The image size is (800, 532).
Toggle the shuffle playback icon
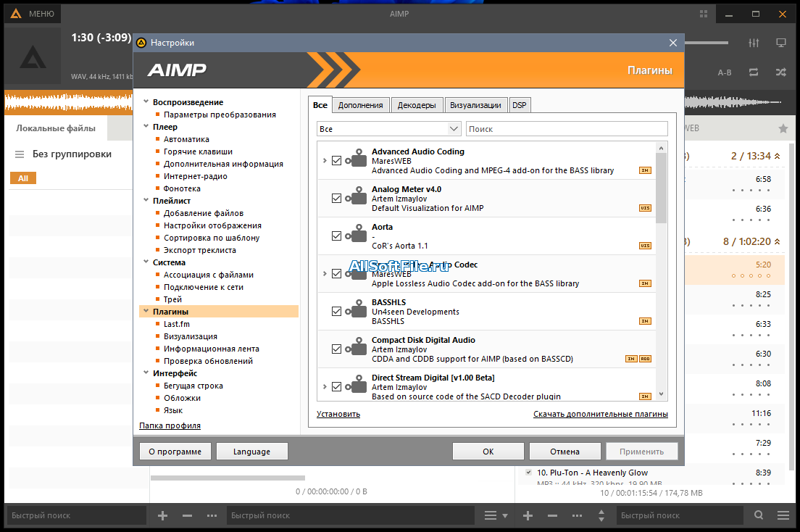coord(780,72)
